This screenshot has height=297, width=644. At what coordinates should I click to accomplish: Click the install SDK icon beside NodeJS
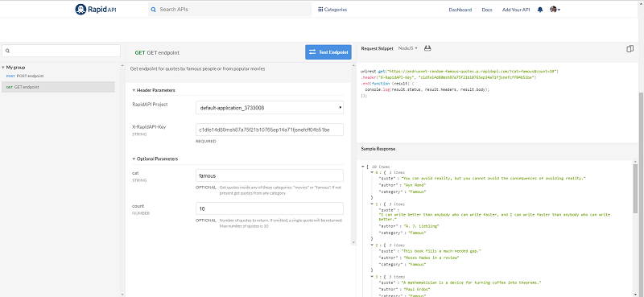pos(427,48)
